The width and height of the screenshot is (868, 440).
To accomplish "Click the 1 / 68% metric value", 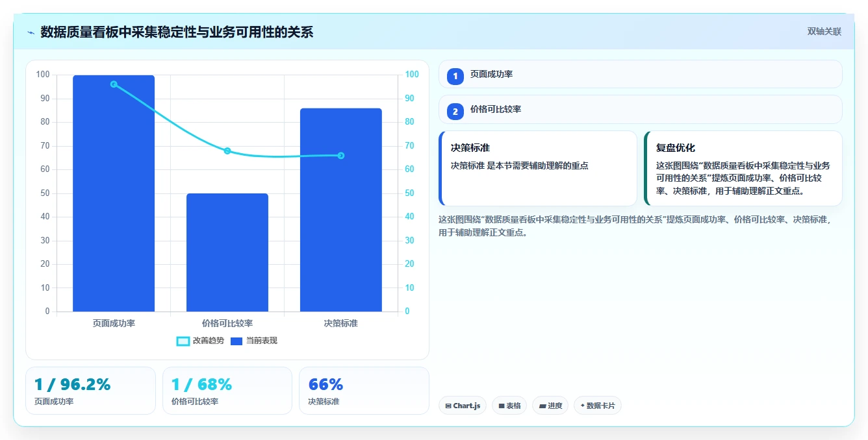I will (201, 384).
